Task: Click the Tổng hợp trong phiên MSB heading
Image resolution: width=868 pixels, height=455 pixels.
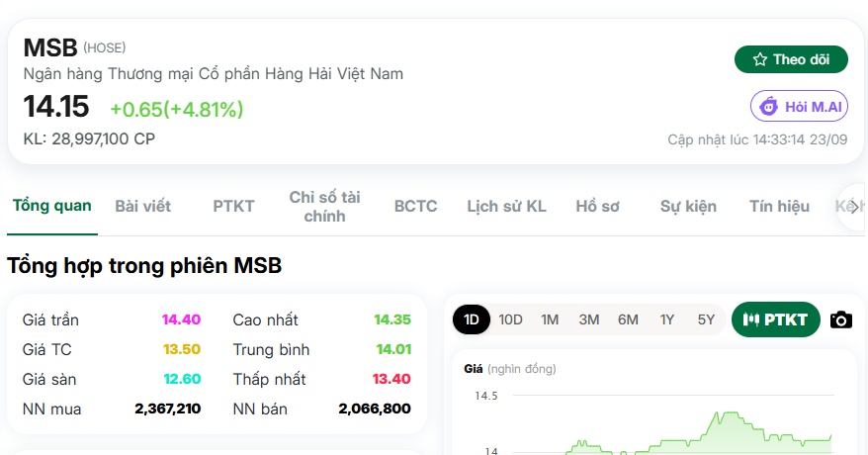Action: pyautogui.click(x=144, y=266)
